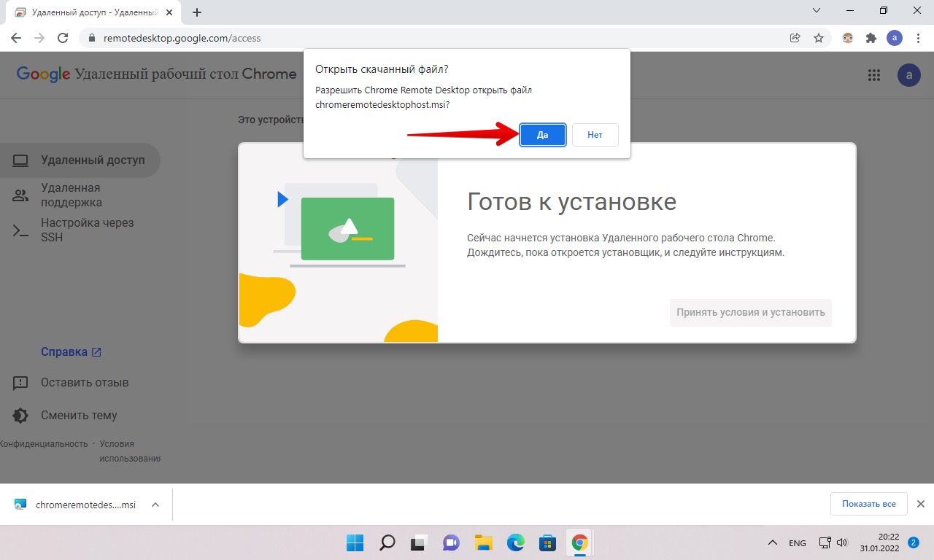This screenshot has width=934, height=560.
Task: Click Сменить тему in the sidebar
Action: 79,416
